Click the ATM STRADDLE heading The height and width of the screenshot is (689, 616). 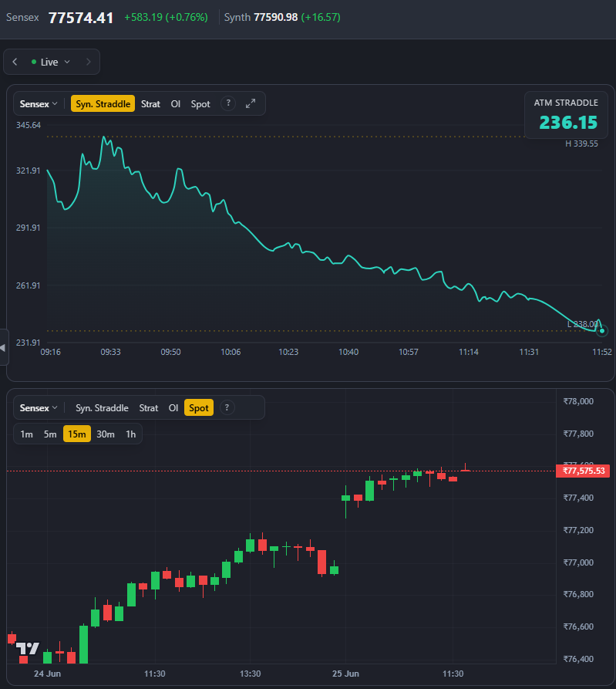[566, 103]
